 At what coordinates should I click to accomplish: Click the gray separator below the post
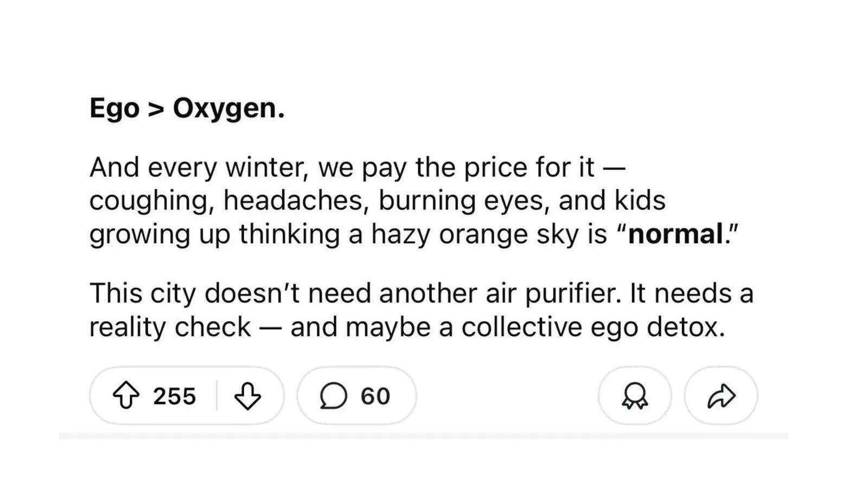pos(423,435)
